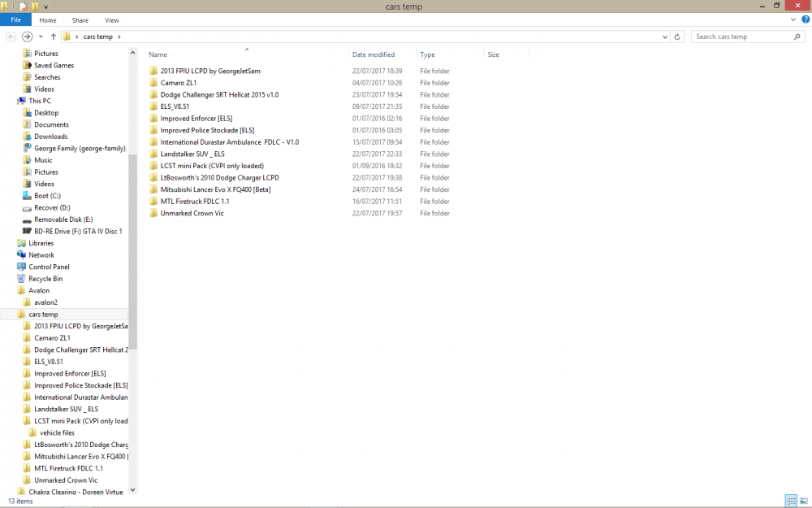Click the cars temp breadcrumb chevron
The width and height of the screenshot is (812, 508).
tap(119, 37)
